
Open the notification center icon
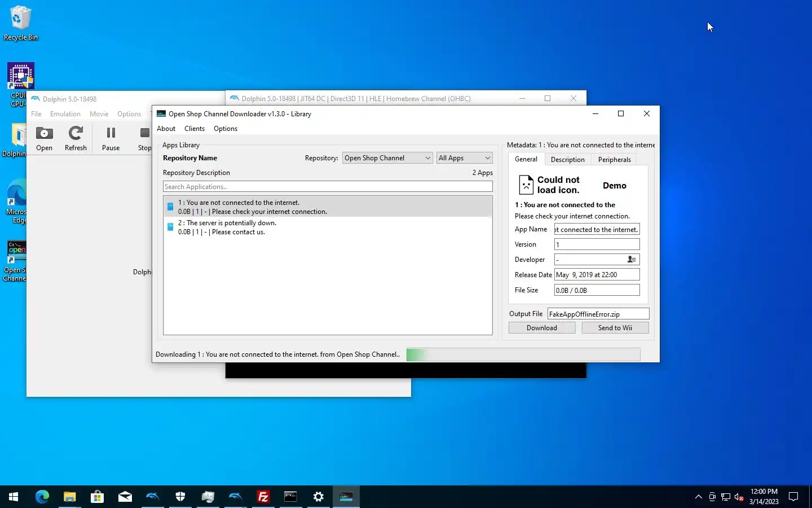(x=793, y=497)
